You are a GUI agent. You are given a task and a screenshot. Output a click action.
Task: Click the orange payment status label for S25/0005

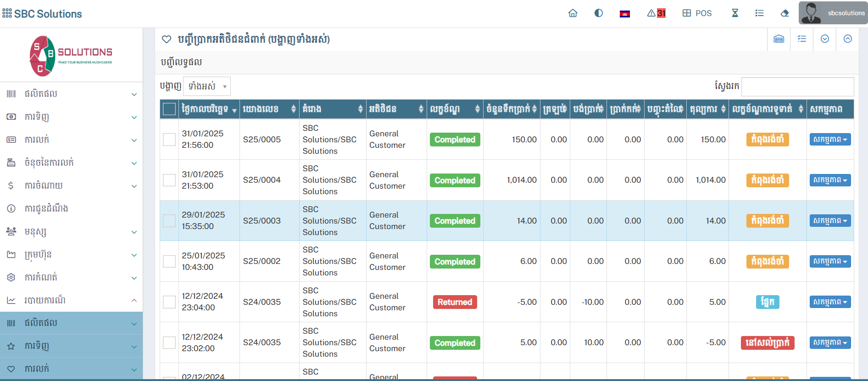(x=768, y=140)
